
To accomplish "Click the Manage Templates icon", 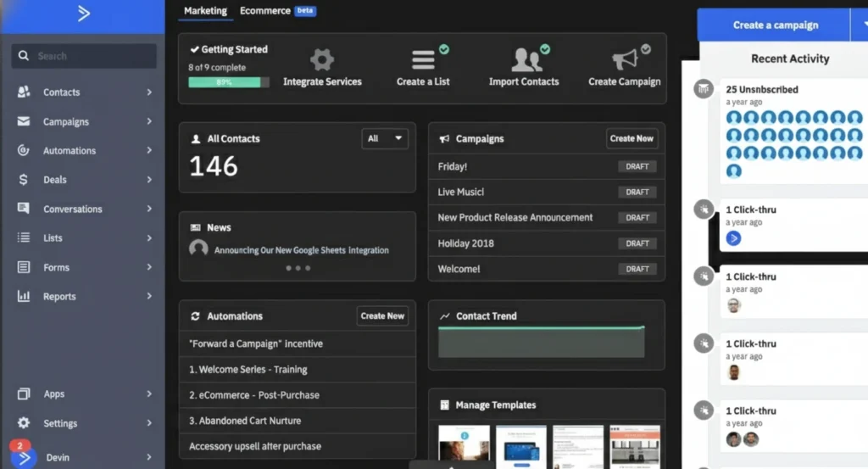I will (x=444, y=405).
